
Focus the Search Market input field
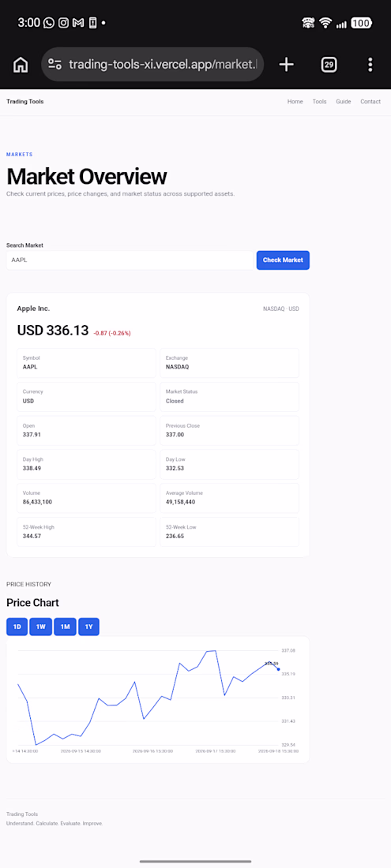click(x=130, y=260)
